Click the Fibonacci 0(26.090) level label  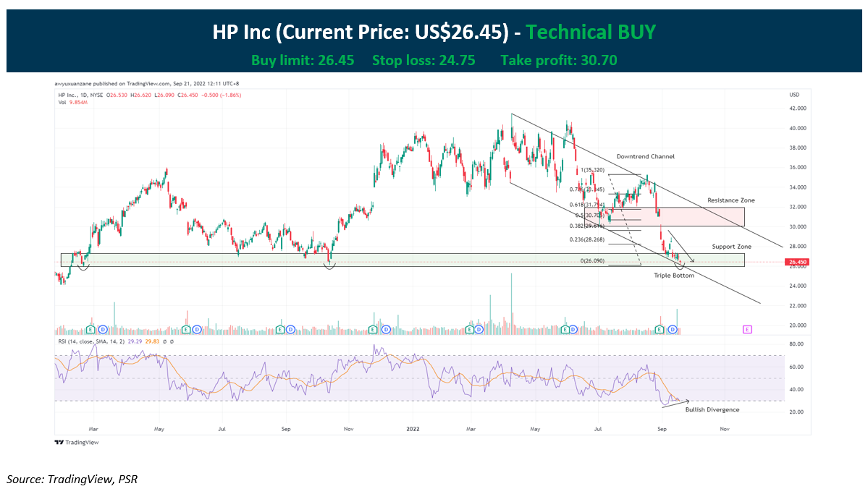pyautogui.click(x=592, y=260)
